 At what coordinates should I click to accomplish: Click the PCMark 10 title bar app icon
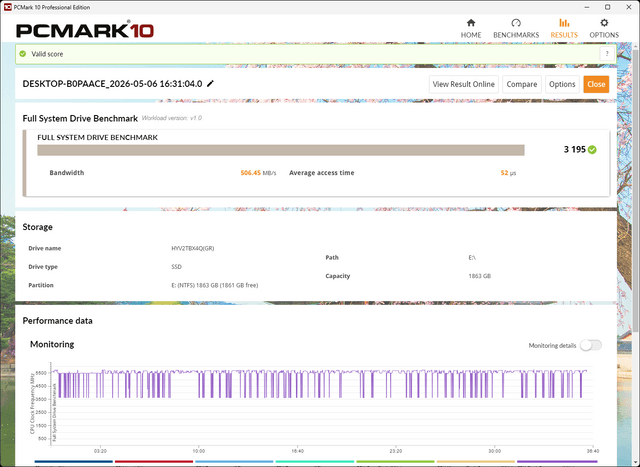pyautogui.click(x=7, y=7)
